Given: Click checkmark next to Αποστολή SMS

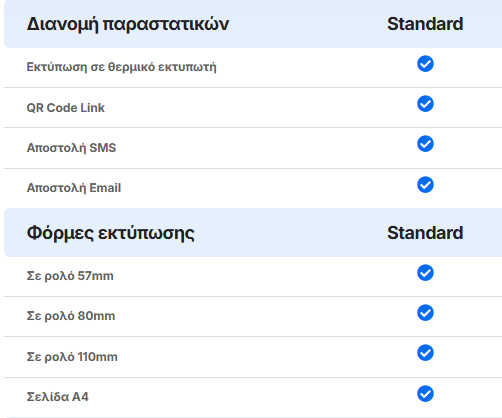Looking at the screenshot, I should click(425, 144).
